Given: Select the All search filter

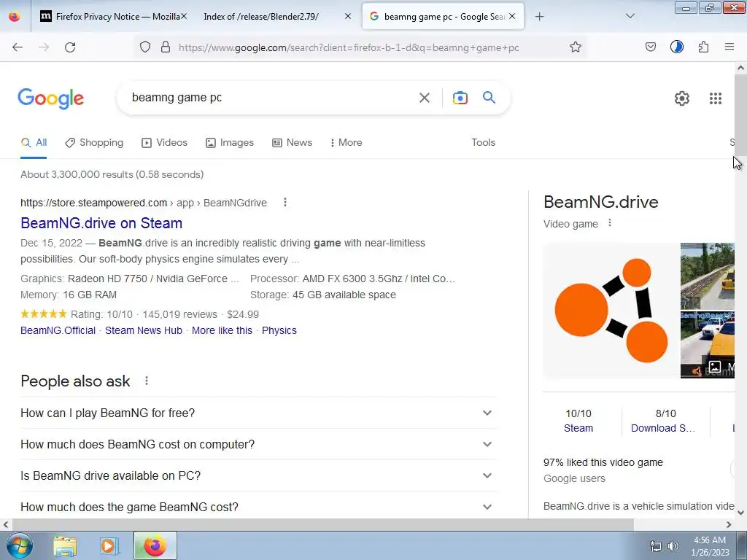Looking at the screenshot, I should [34, 142].
